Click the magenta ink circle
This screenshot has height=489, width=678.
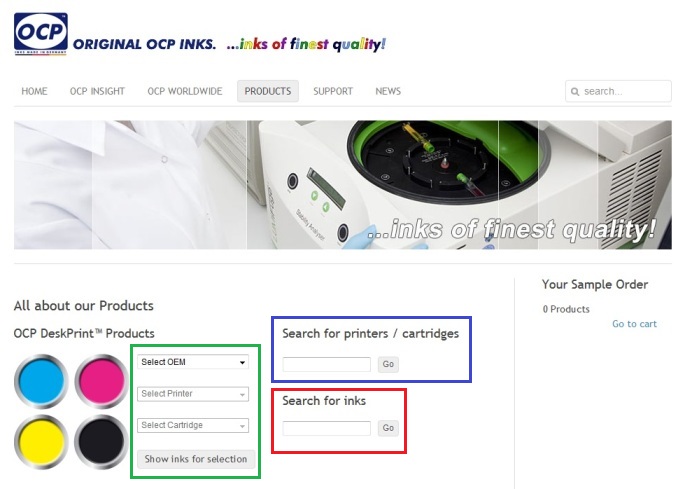coord(101,381)
